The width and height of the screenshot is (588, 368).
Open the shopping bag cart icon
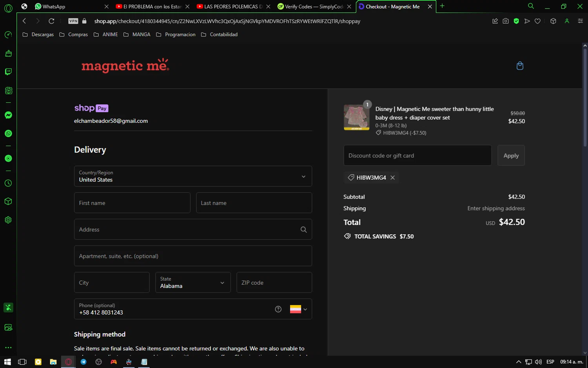520,66
